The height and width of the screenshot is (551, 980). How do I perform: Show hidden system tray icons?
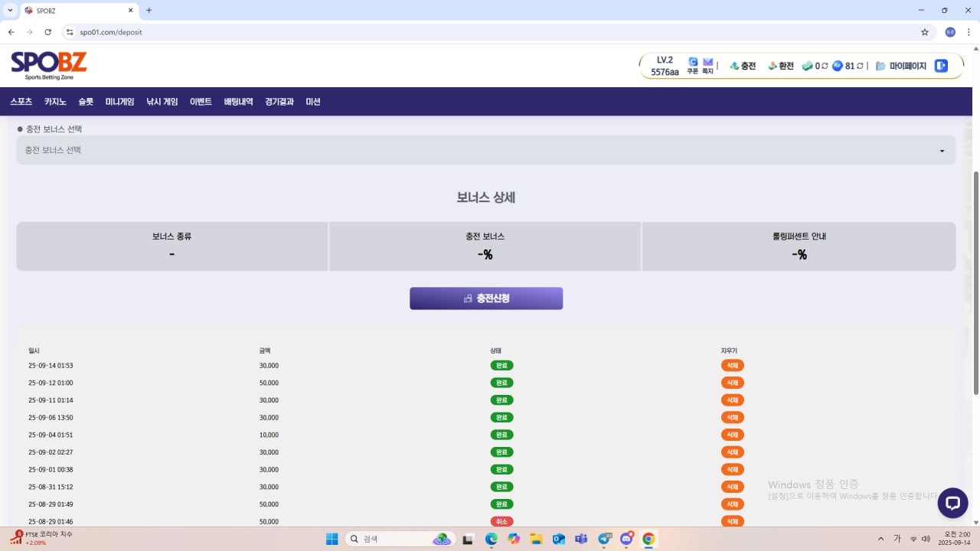(x=880, y=539)
